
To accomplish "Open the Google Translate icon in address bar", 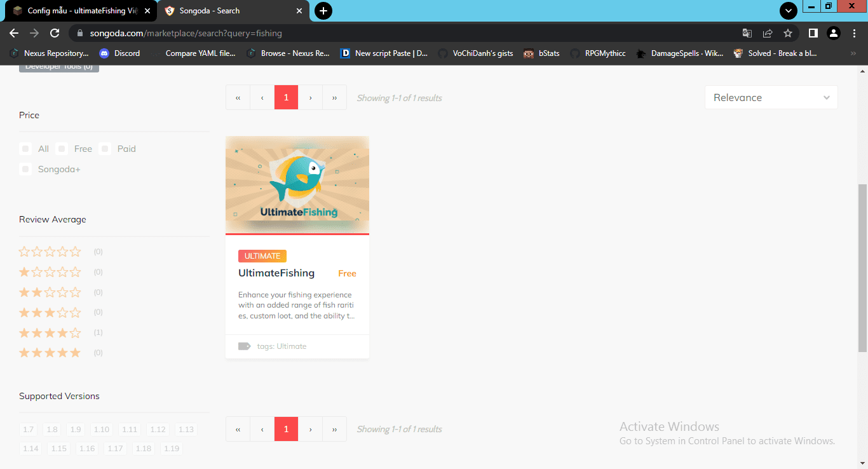I will (747, 33).
